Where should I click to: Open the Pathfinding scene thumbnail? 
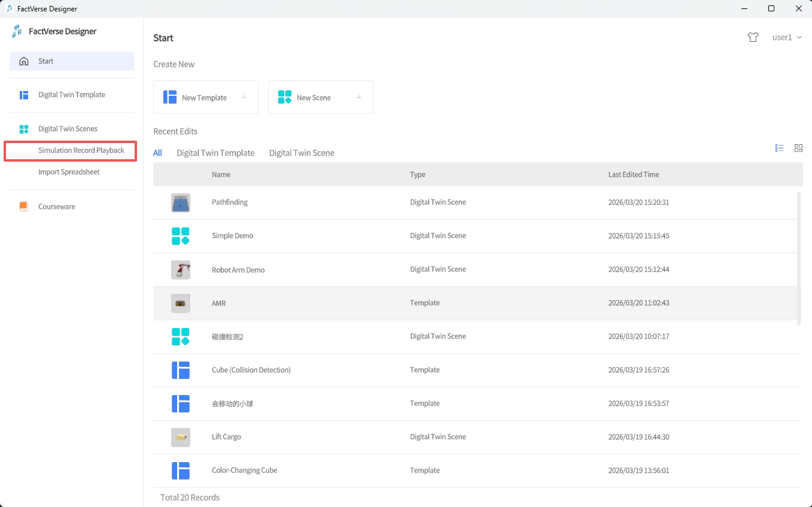click(181, 202)
